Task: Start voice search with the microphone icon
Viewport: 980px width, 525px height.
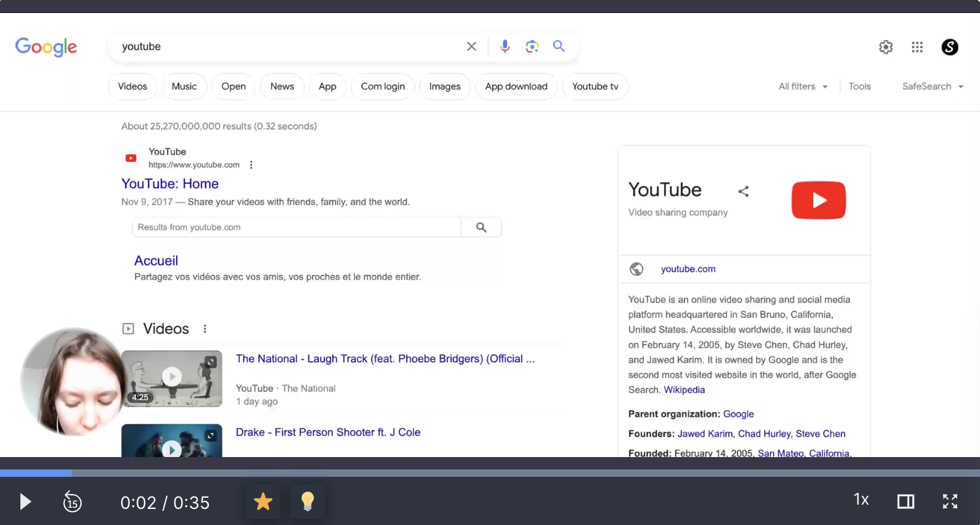Action: pyautogui.click(x=505, y=46)
